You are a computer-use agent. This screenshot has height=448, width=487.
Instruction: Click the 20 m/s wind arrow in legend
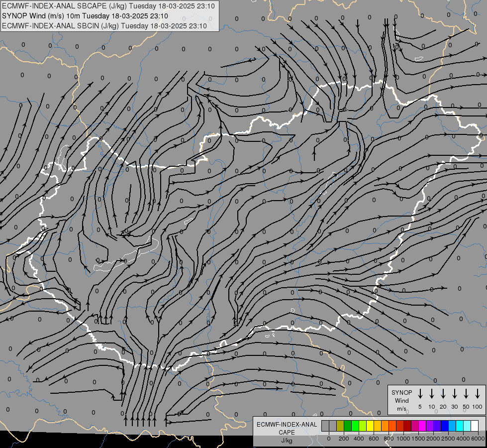[443, 394]
